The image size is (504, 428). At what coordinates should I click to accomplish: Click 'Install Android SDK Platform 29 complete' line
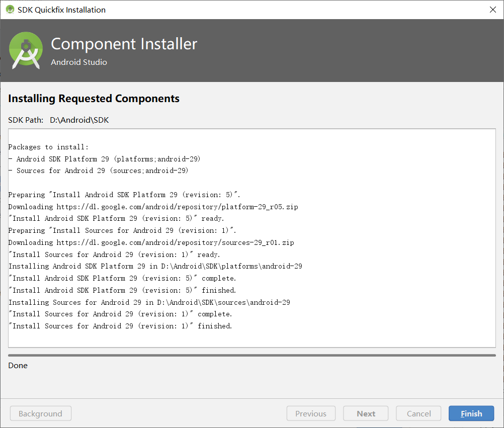click(x=122, y=278)
